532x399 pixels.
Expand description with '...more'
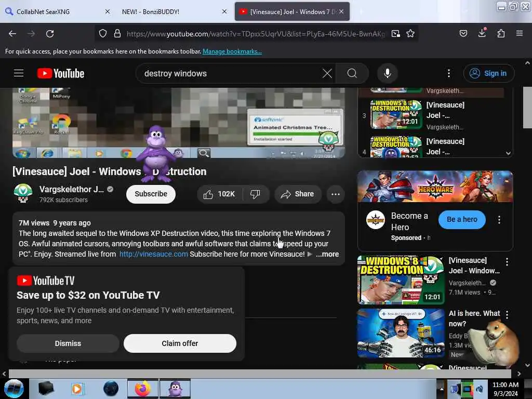pyautogui.click(x=327, y=254)
